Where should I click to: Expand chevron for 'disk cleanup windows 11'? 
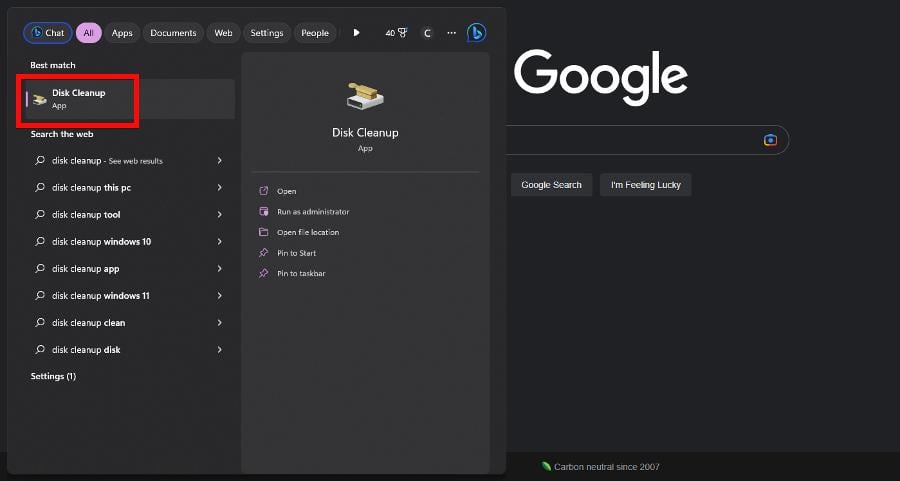(x=220, y=296)
